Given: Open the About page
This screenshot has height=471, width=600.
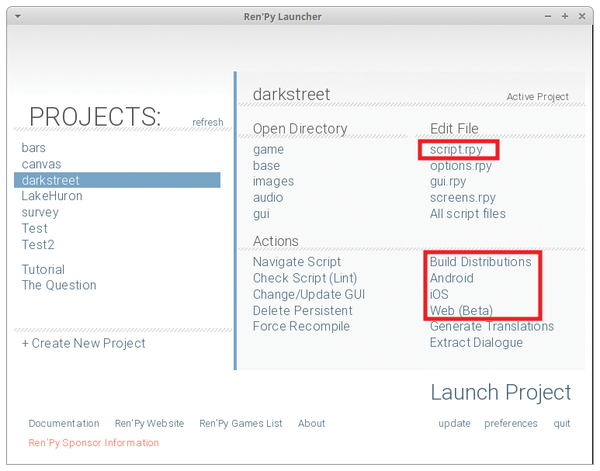Looking at the screenshot, I should point(311,424).
